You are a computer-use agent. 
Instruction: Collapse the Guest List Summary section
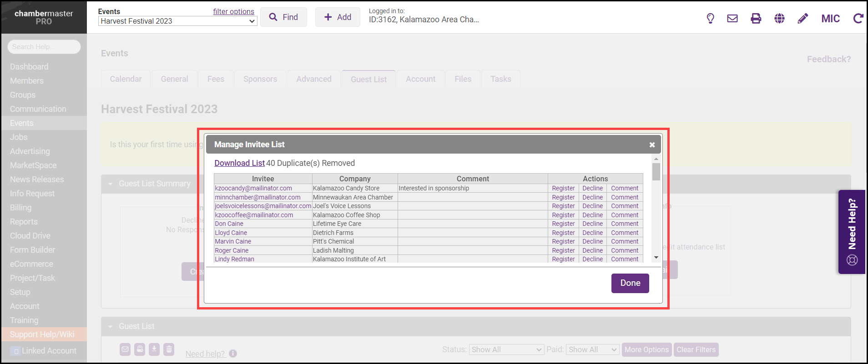click(110, 184)
